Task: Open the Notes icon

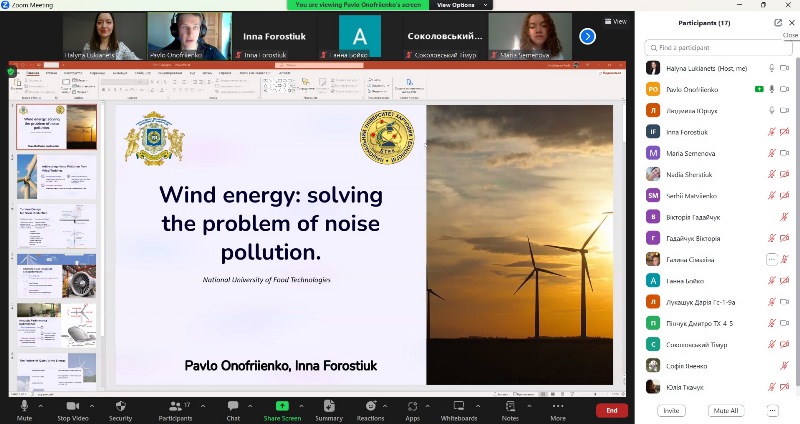Action: (x=510, y=406)
